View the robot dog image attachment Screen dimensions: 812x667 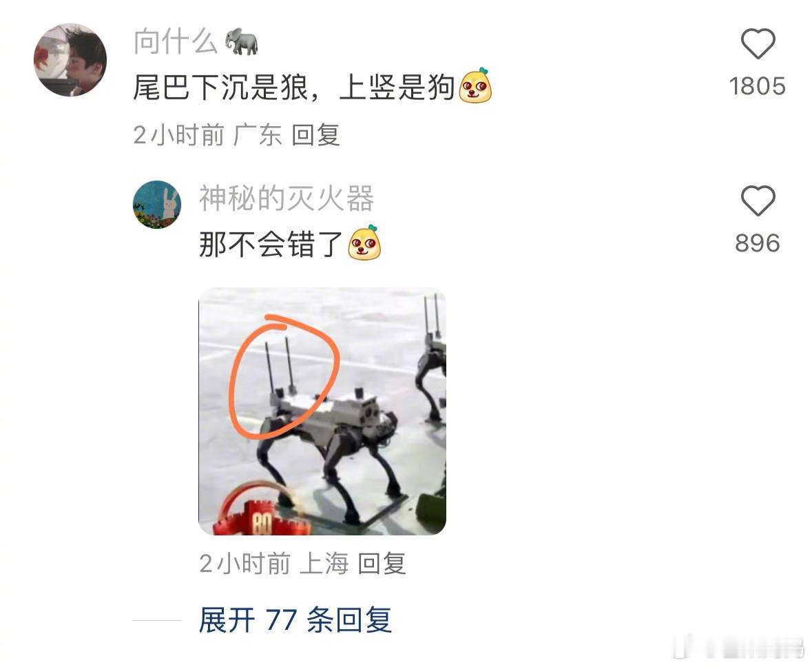tap(322, 411)
